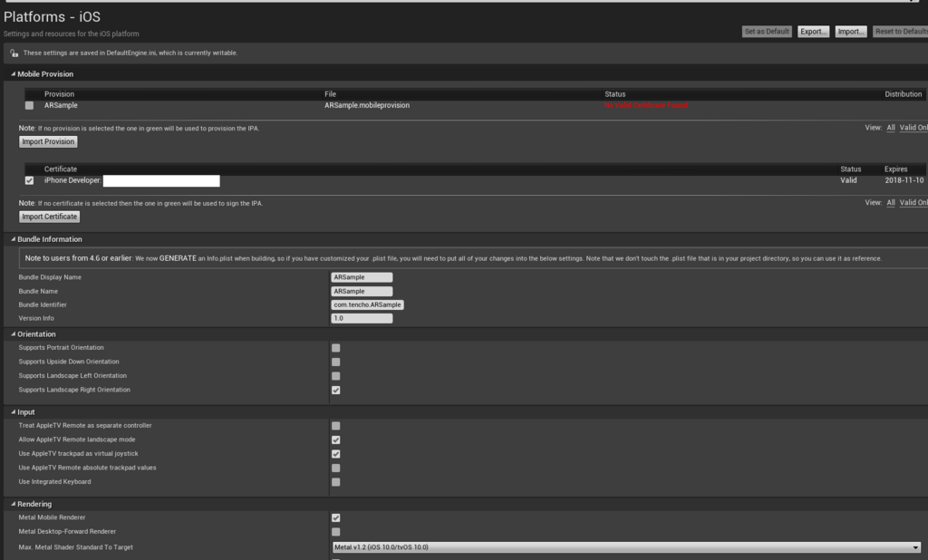Viewport: 928px width, 560px height.
Task: Enable Supports Landscape Left Orientation
Action: pos(335,376)
